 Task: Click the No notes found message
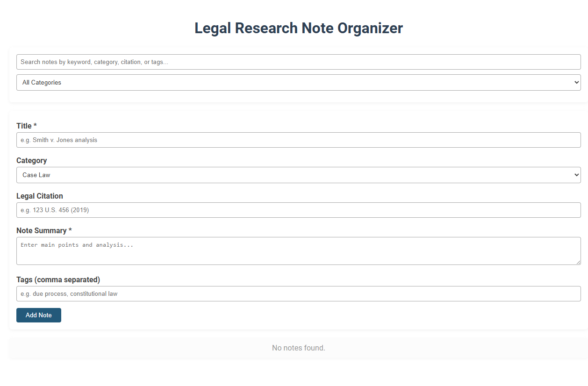[299, 348]
